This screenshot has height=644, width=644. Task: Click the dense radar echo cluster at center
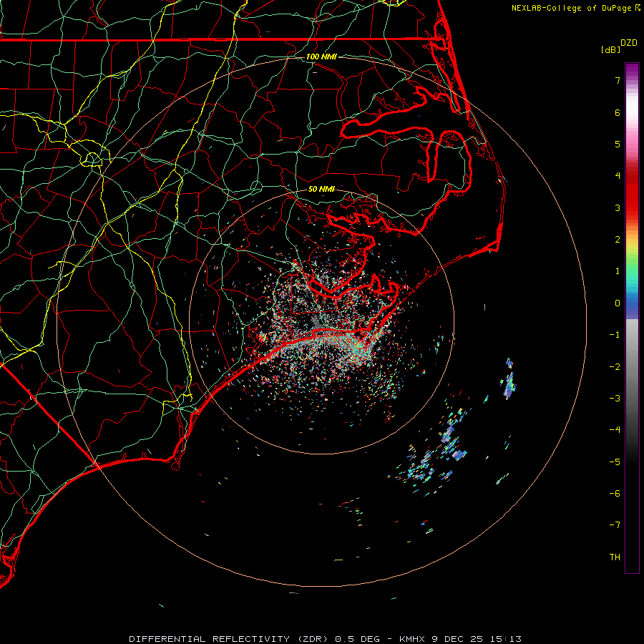point(324,328)
